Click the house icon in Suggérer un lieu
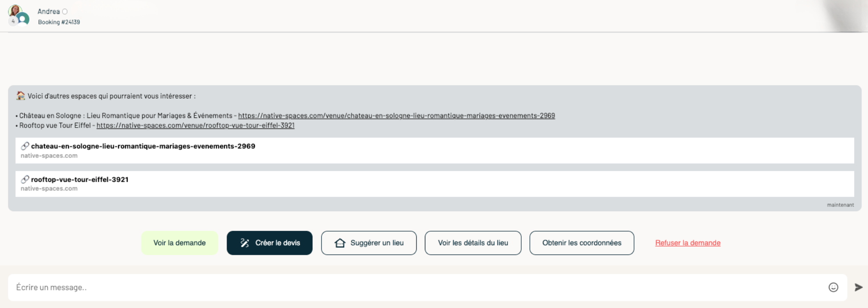The image size is (868, 308). [x=340, y=243]
